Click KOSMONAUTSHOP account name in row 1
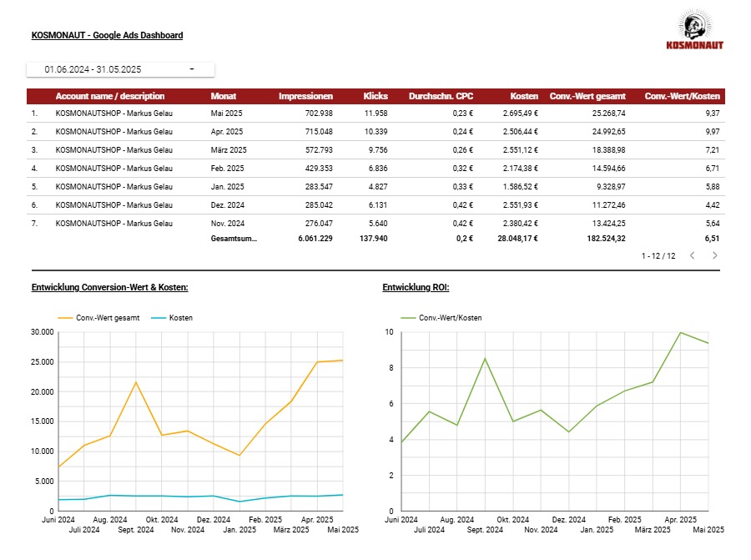 tap(114, 114)
